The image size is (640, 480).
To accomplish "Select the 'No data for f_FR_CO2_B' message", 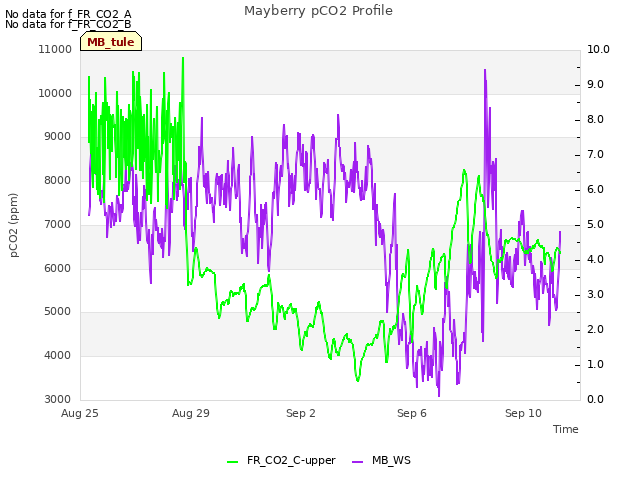I will (68, 24).
